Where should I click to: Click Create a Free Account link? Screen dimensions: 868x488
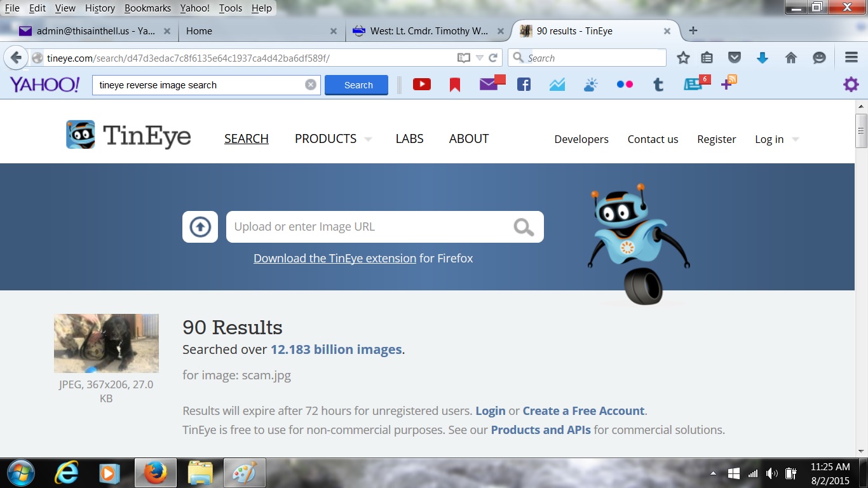[x=583, y=410]
